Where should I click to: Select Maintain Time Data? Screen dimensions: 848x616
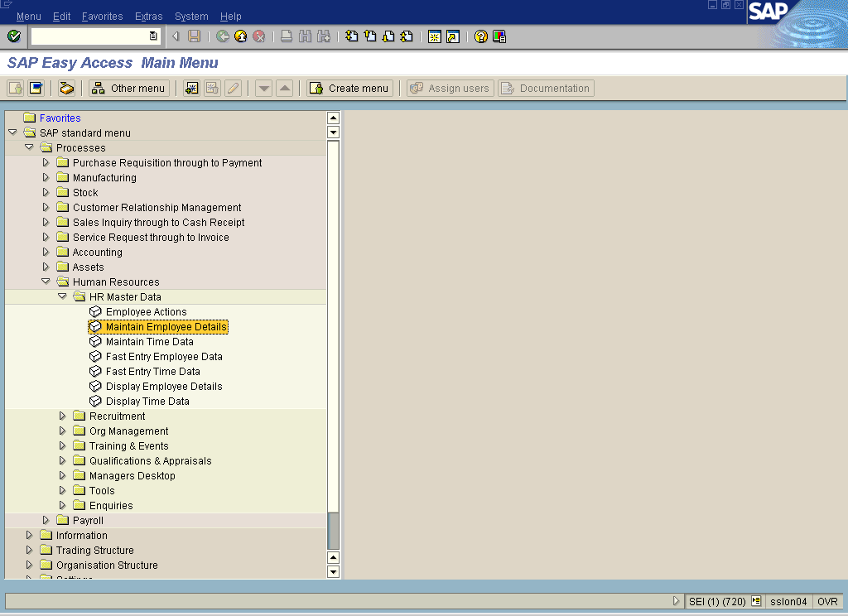(150, 341)
